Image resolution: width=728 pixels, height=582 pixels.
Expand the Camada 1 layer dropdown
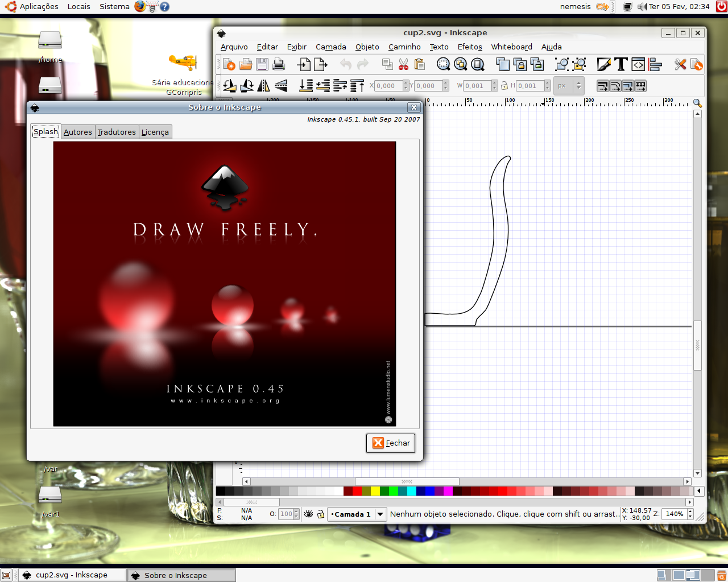[x=380, y=514]
